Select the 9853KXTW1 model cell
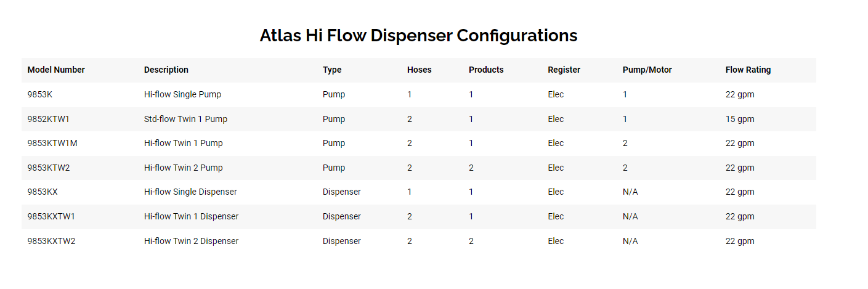 coord(51,217)
